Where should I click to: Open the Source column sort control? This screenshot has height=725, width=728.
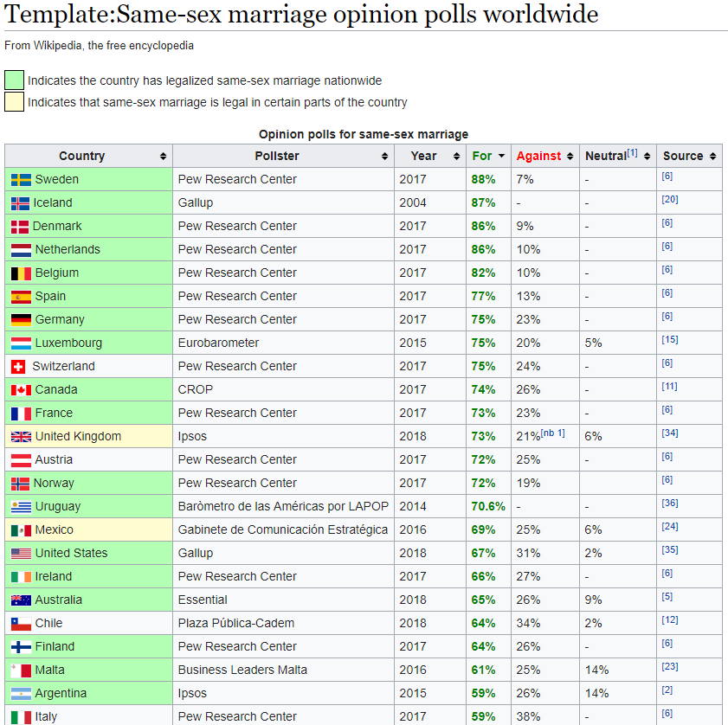pyautogui.click(x=712, y=156)
